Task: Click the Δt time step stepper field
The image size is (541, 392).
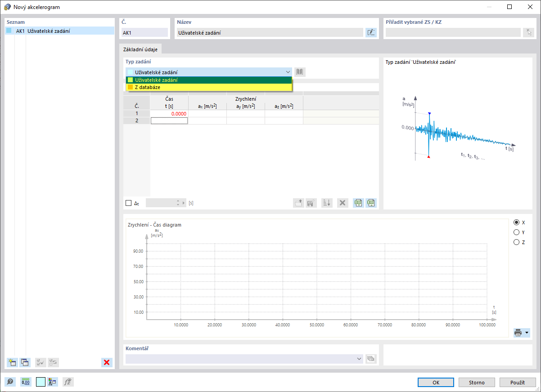Action: [166, 203]
